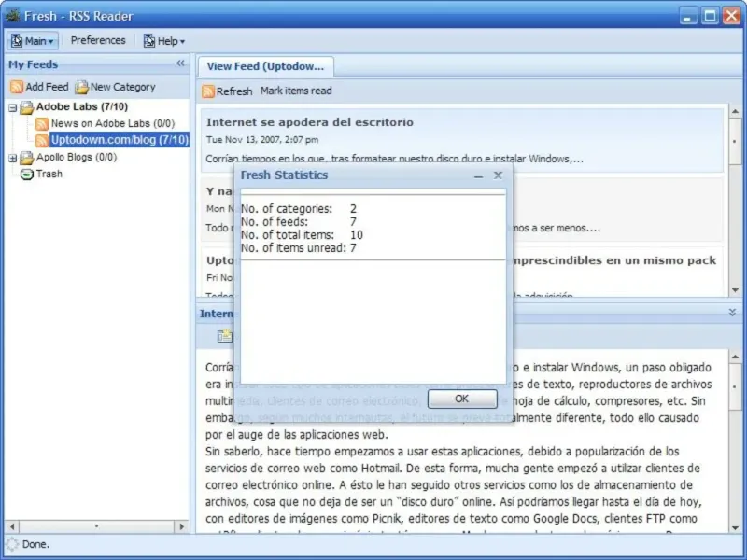Expand the Apollo Blogs category
Image resolution: width=747 pixels, height=560 pixels.
13,158
